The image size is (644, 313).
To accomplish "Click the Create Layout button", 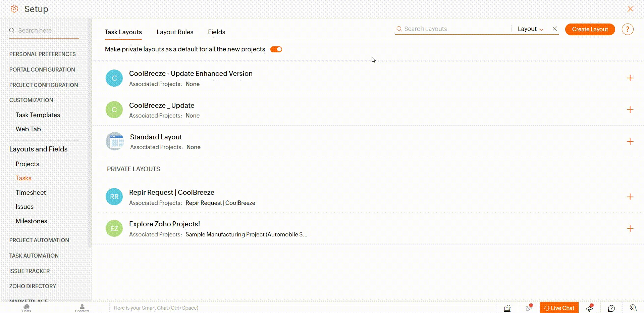I will [590, 29].
